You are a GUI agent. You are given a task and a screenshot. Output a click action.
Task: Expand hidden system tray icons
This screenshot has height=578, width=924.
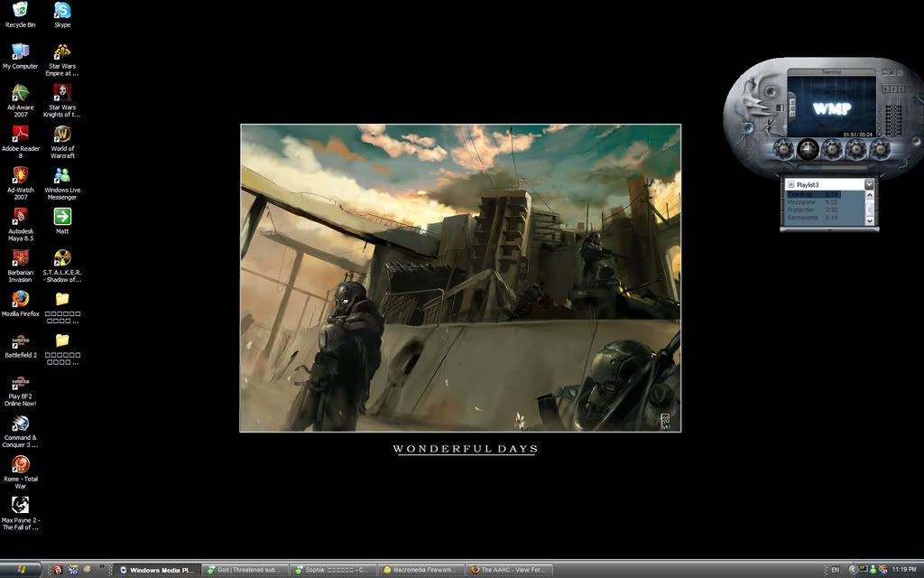[853, 570]
